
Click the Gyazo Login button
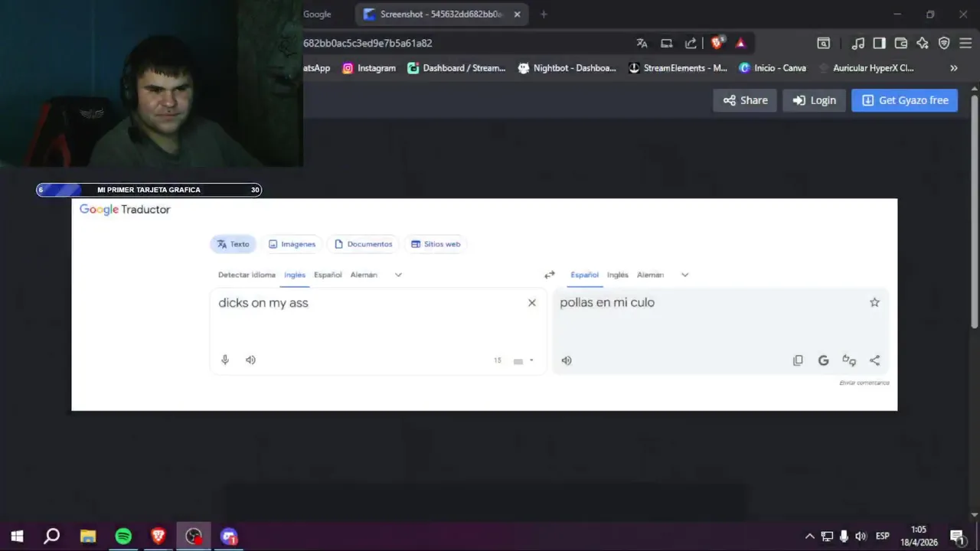pos(814,100)
